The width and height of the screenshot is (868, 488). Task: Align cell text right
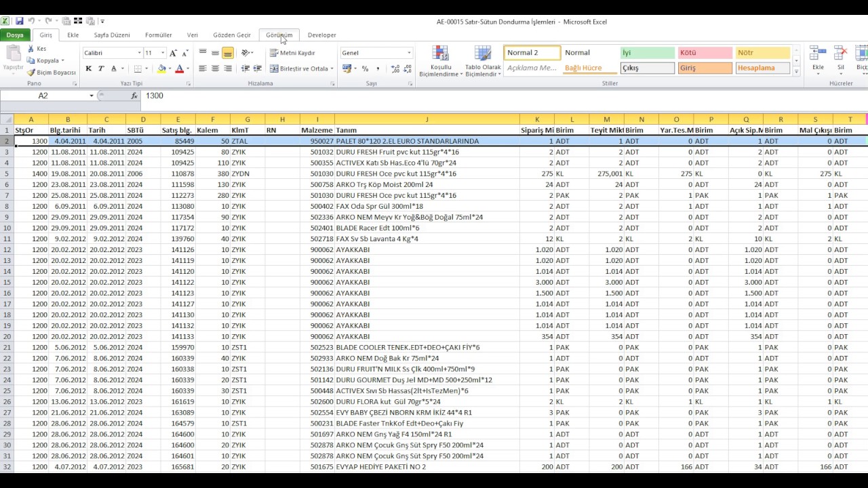228,68
